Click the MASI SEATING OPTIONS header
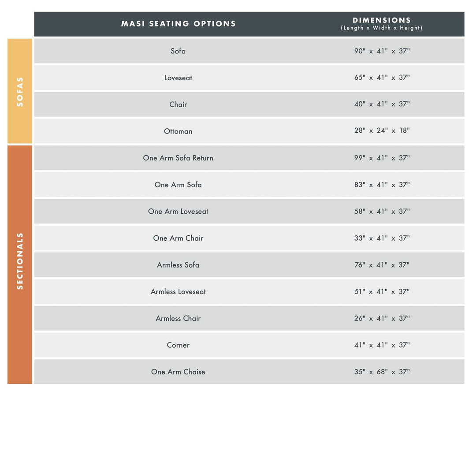476x476 pixels. (178, 24)
